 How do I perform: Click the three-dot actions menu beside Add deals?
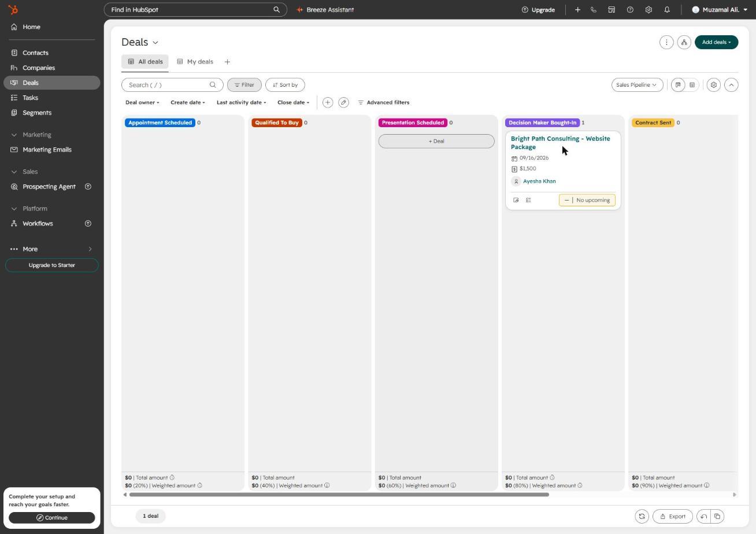(666, 42)
